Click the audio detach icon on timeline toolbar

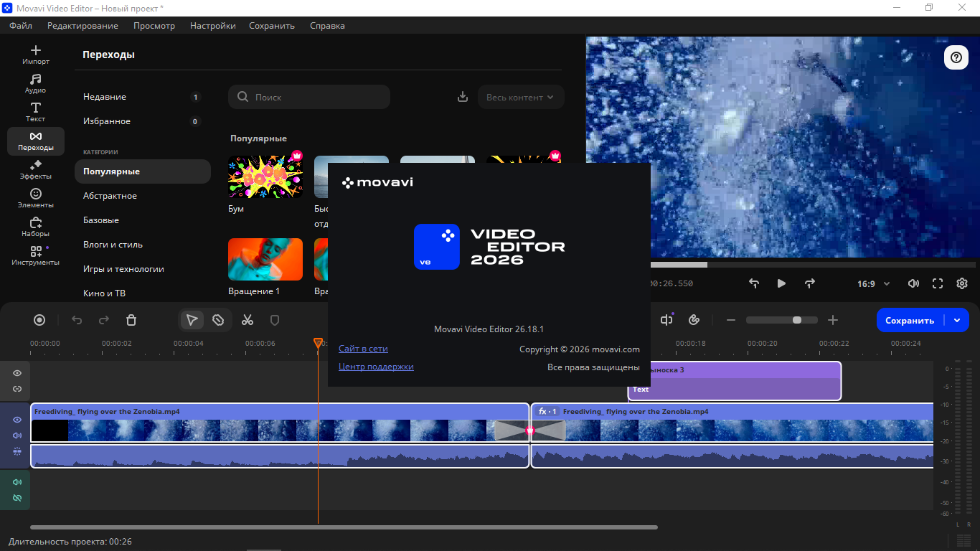point(666,320)
